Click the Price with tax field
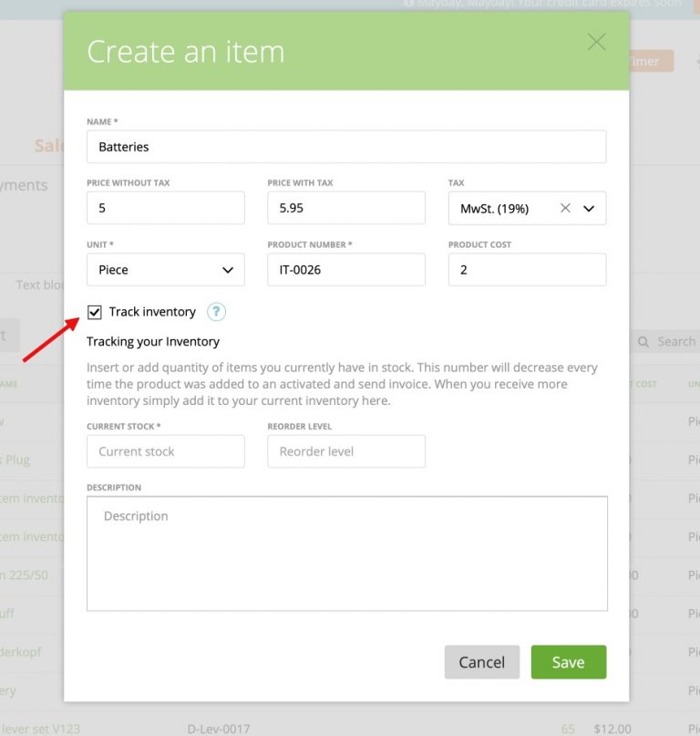 (x=345, y=208)
